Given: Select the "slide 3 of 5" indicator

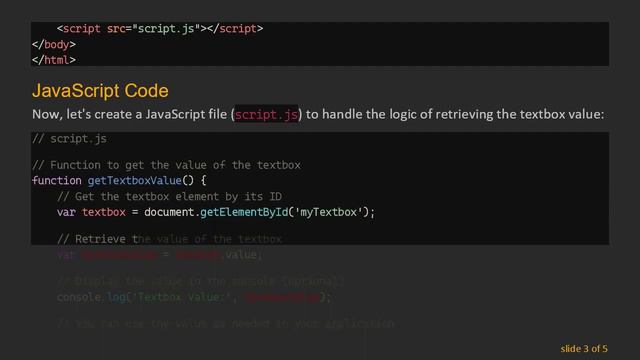Looking at the screenshot, I should click(x=584, y=349).
